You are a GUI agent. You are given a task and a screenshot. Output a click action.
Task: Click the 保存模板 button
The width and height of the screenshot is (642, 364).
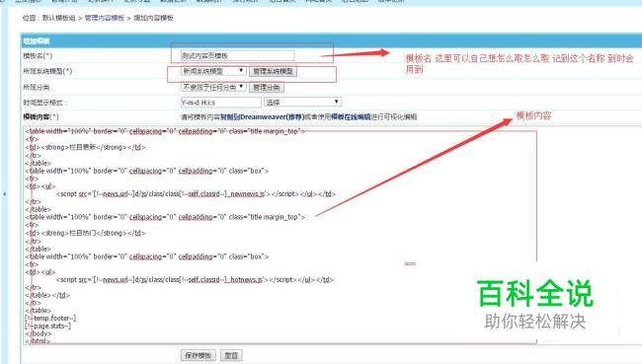pos(199,355)
